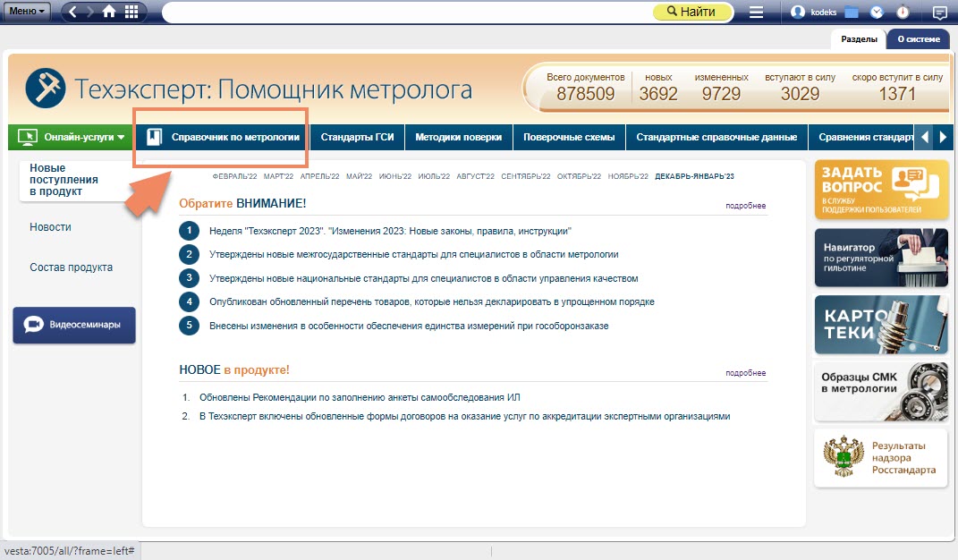Open the hamburger list menu icon
The image size is (958, 560).
coord(757,12)
